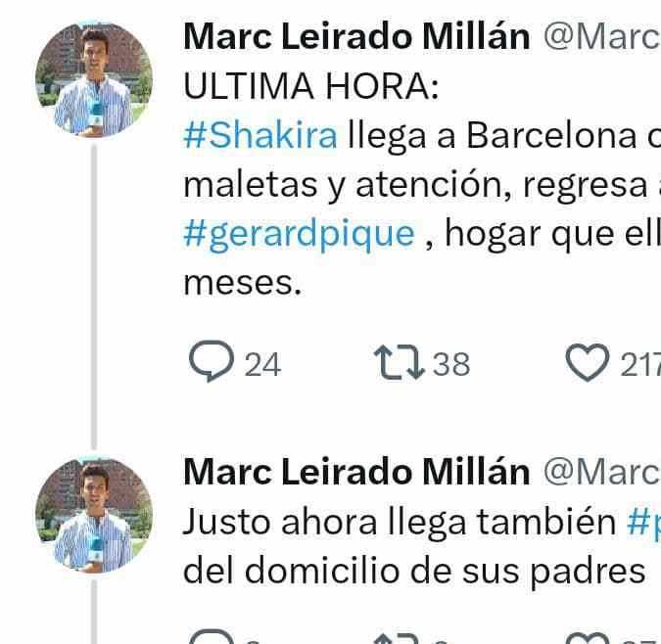Like the first tweet with the heart icon

(588, 364)
